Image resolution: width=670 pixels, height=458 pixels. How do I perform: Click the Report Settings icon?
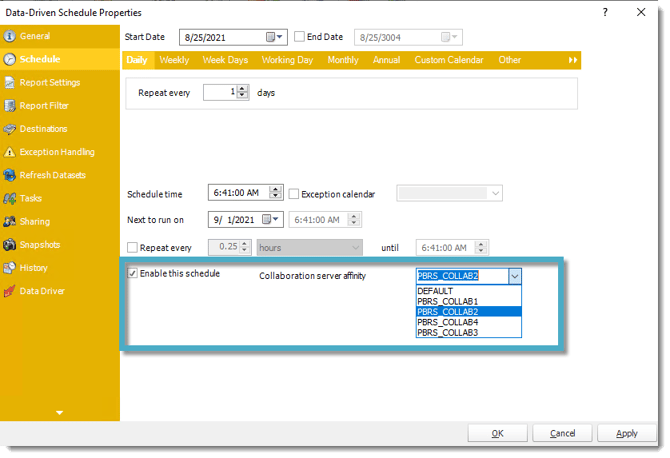click(x=9, y=82)
